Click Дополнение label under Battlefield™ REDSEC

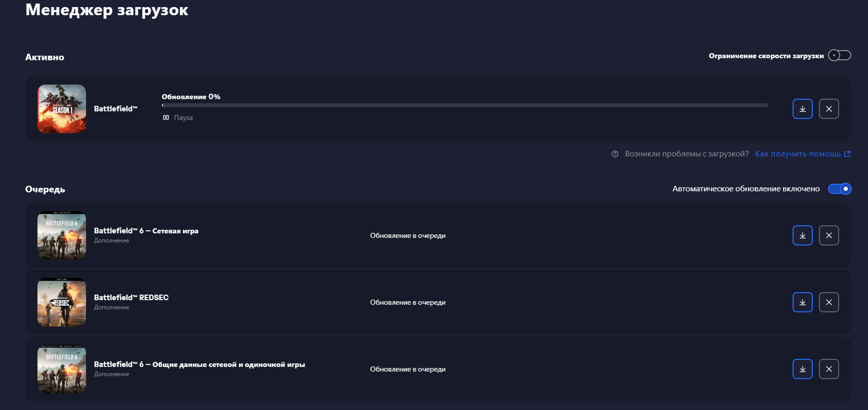click(111, 307)
